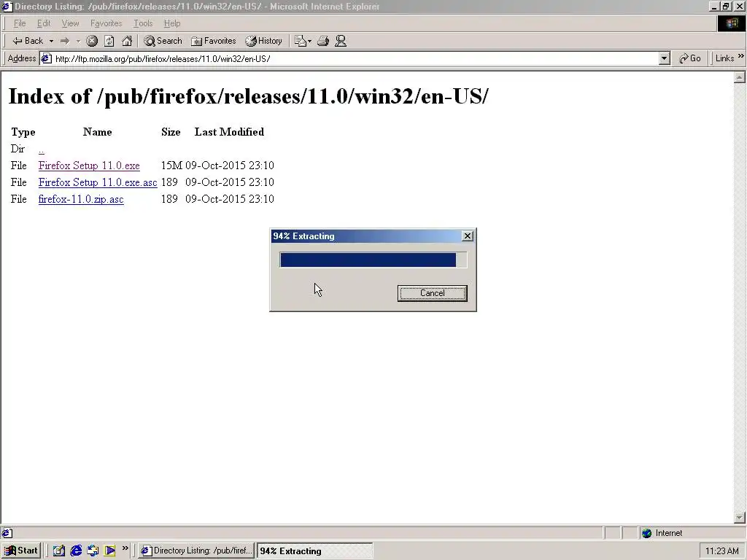
Task: Launch Internet Explorer from quick launch
Action: point(76,551)
